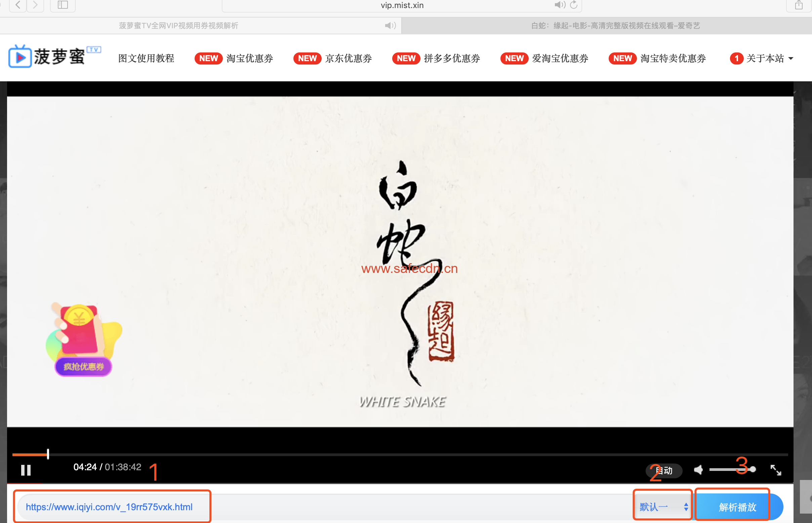Switch to the 菠萝蜜TV全网VIP视频 tab
Viewport: 812px width, 523px height.
[200, 26]
